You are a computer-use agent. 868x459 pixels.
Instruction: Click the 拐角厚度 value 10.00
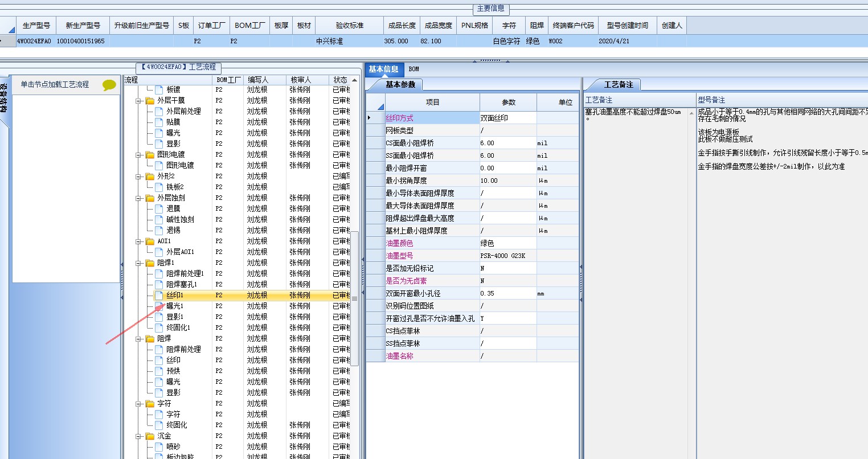(508, 181)
